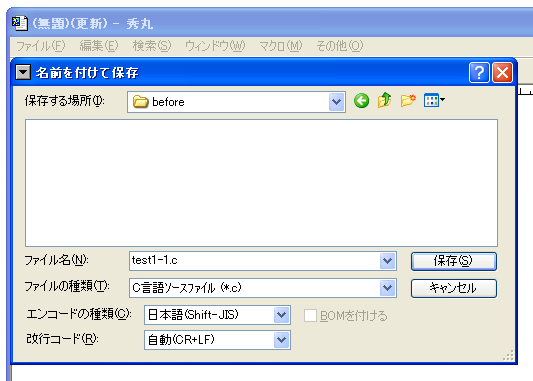Click the 保存(S) button
Screen dimensions: 533x381
click(454, 261)
